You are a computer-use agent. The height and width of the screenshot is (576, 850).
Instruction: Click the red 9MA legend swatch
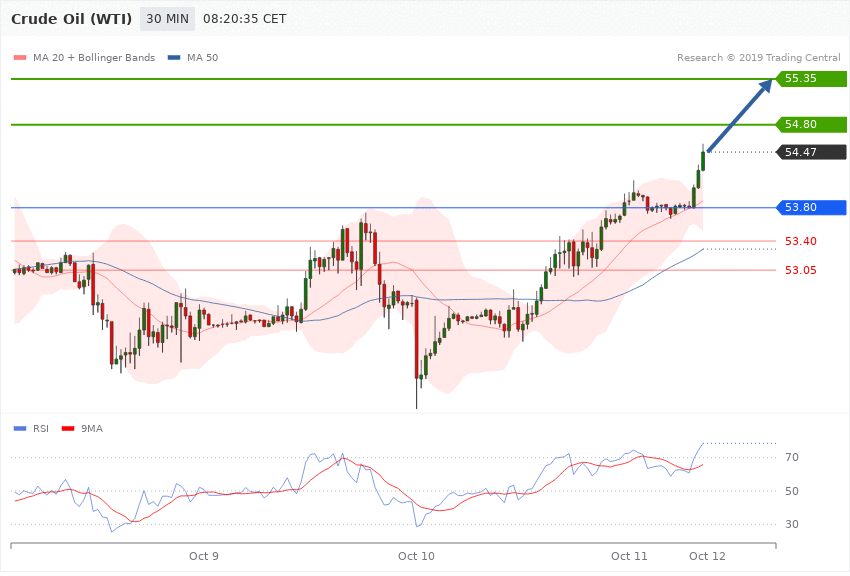(68, 429)
